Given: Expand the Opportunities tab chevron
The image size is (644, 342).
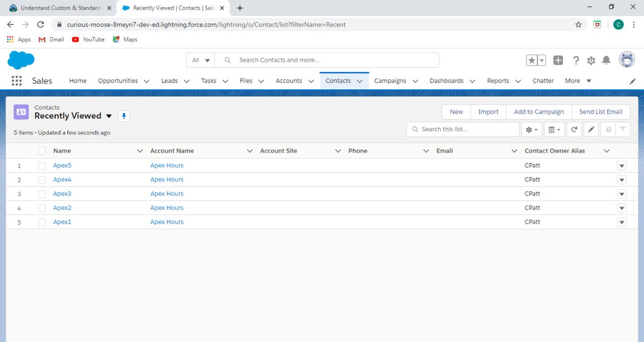Looking at the screenshot, I should (148, 81).
